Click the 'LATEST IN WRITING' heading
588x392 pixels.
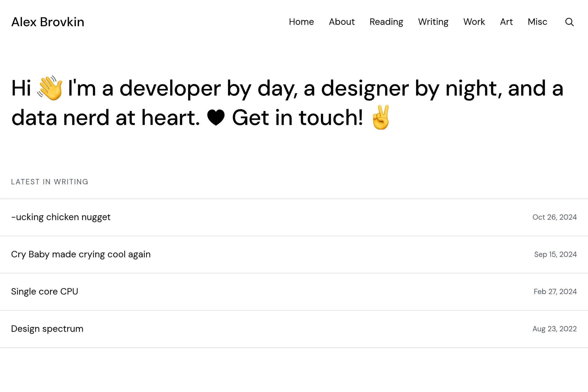point(50,182)
